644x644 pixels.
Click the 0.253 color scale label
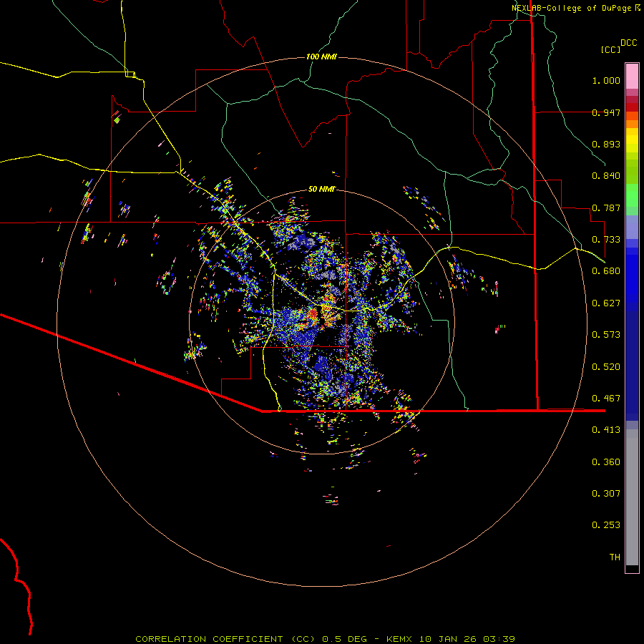coord(606,525)
